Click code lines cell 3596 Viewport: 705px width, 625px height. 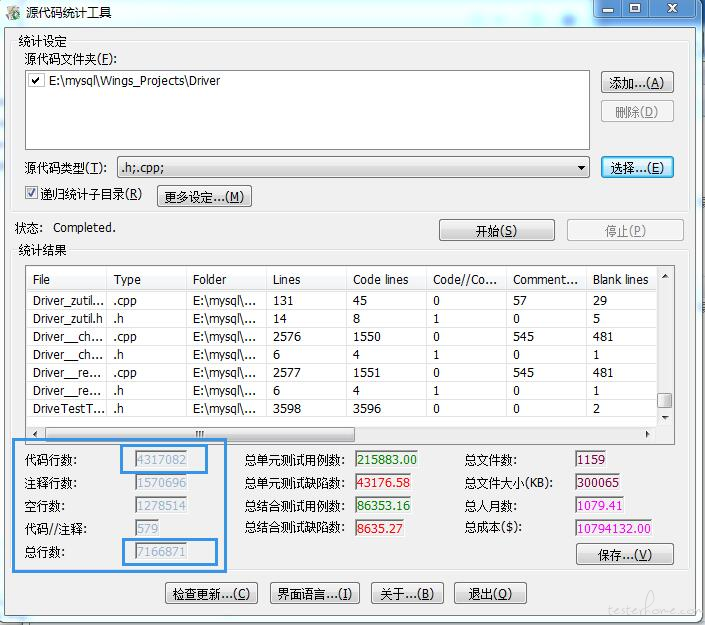tap(367, 408)
